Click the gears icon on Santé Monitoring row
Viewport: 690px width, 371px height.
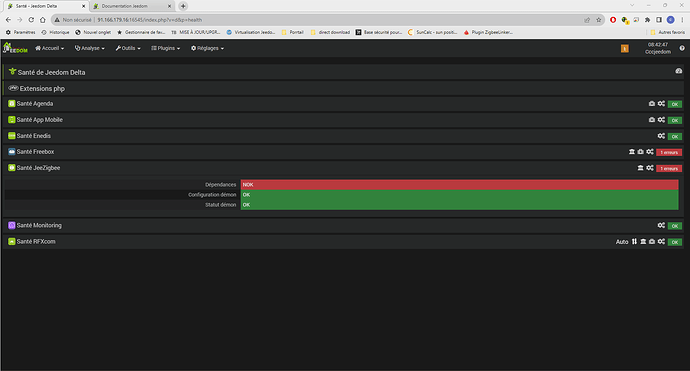pos(661,225)
